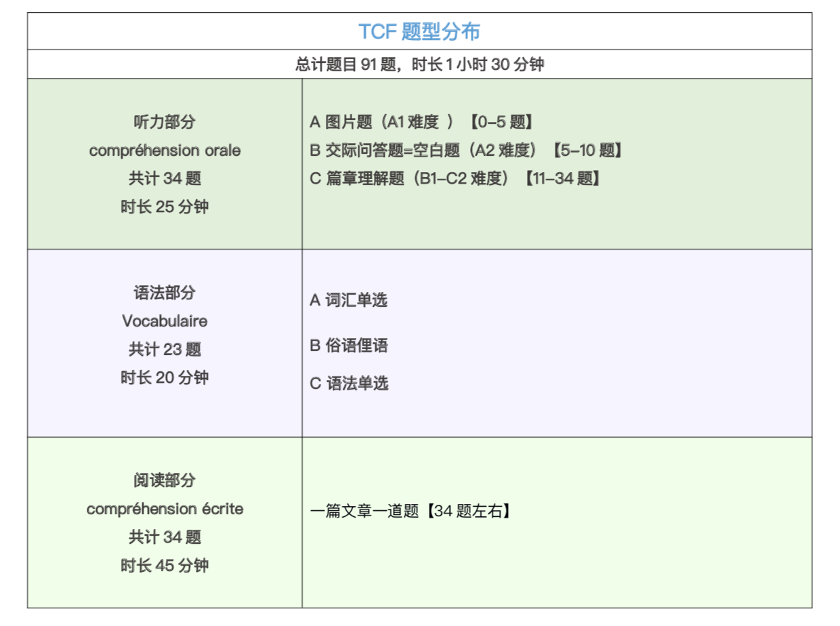Select the 'compréhension écrite' text
The width and height of the screenshot is (840, 626).
pyautogui.click(x=165, y=509)
